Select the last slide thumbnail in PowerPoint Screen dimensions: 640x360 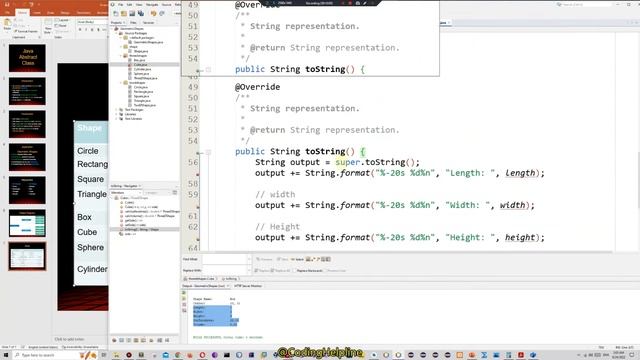point(27,256)
